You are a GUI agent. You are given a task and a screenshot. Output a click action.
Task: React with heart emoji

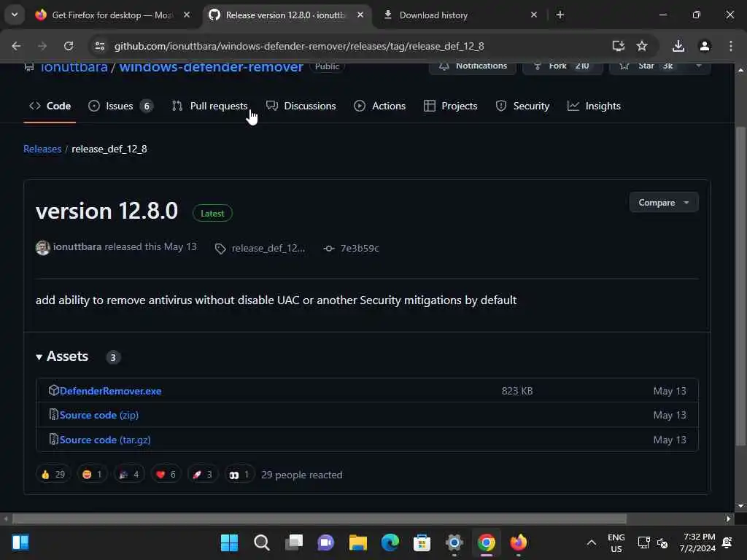tap(166, 474)
